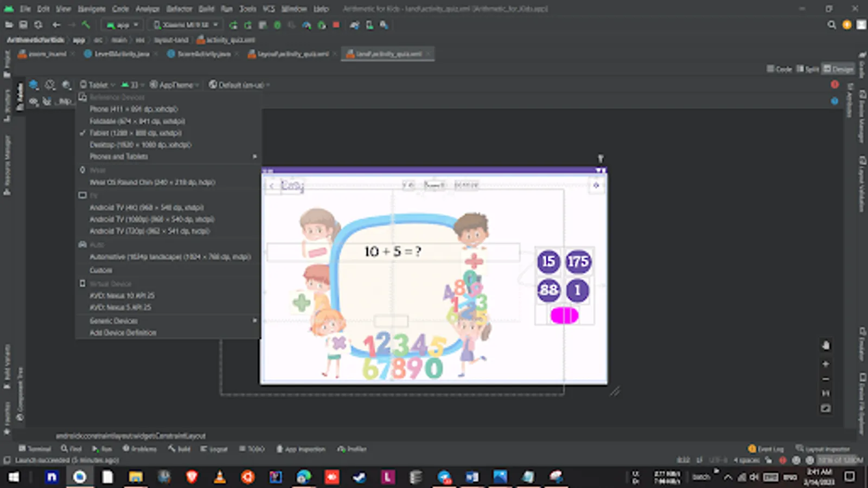The width and height of the screenshot is (868, 488).
Task: Click the Search Everywhere magnifier icon
Action: (831, 25)
